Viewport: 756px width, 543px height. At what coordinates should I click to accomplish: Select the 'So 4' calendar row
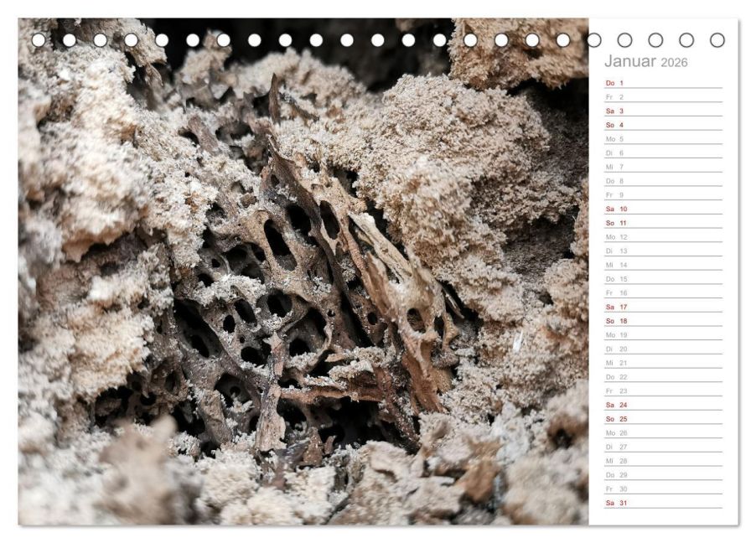(x=664, y=125)
